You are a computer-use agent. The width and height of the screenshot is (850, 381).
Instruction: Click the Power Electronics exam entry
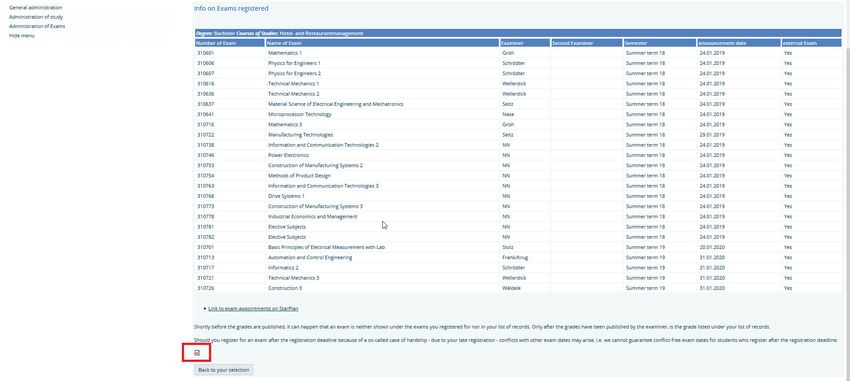coord(288,155)
